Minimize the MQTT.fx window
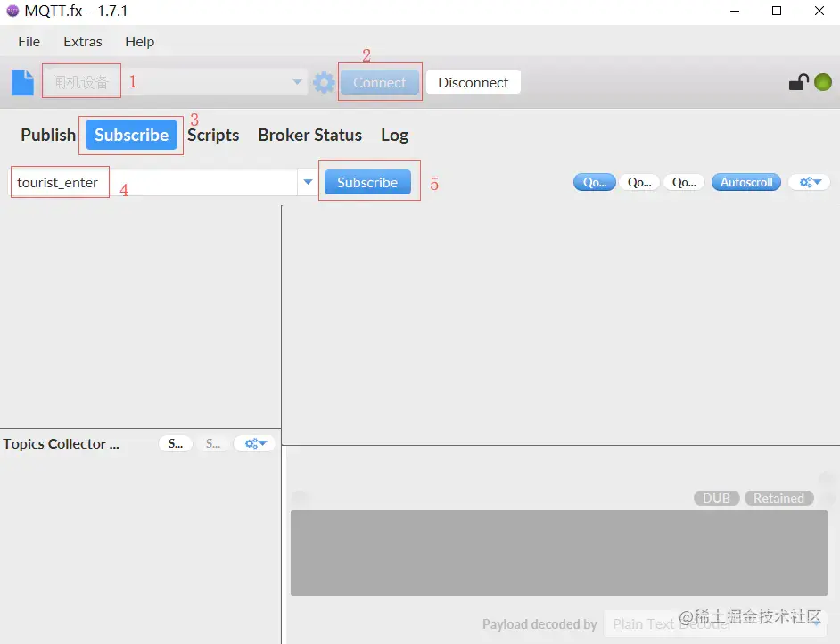This screenshot has width=840, height=644. click(x=735, y=11)
